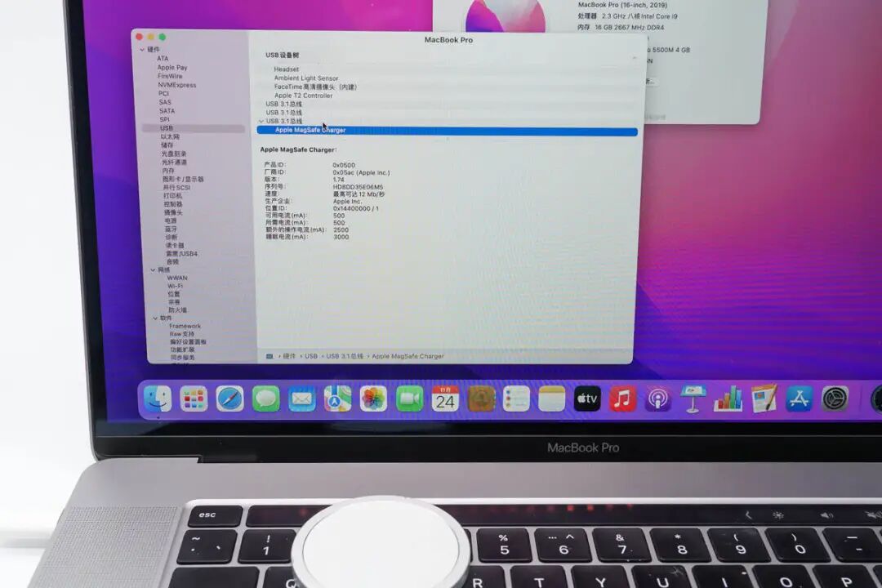Launch Numbers from the Dock
This screenshot has width=882, height=588.
(x=728, y=399)
